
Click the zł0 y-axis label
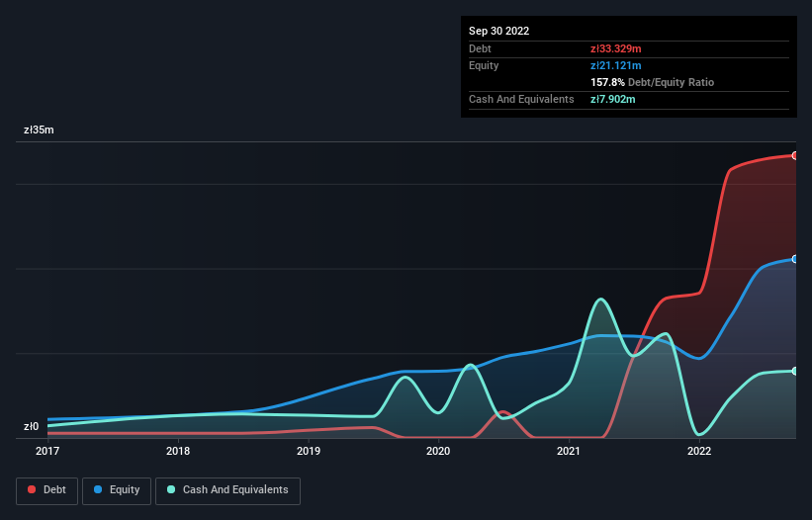pos(31,426)
